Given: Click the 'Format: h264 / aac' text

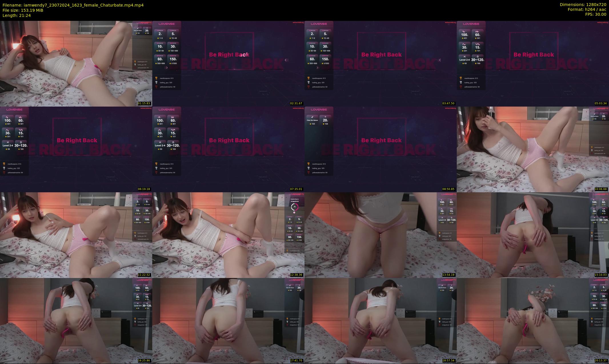Looking at the screenshot, I should point(587,10).
